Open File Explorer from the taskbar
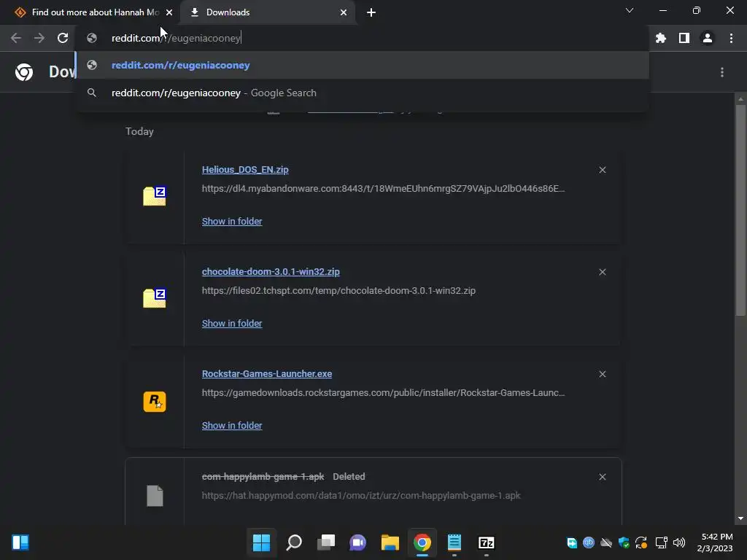 (390, 542)
